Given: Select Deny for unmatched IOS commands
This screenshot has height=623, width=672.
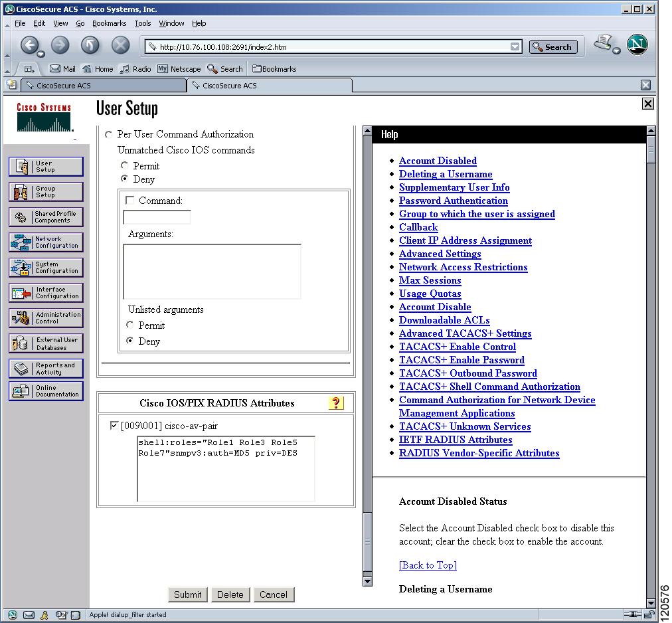Looking at the screenshot, I should pos(124,179).
